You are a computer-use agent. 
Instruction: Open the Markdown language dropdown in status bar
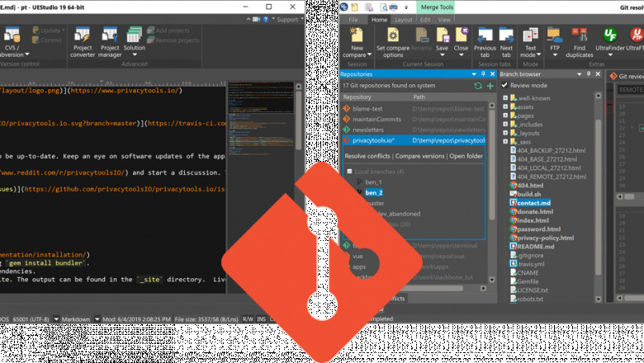[x=97, y=318]
